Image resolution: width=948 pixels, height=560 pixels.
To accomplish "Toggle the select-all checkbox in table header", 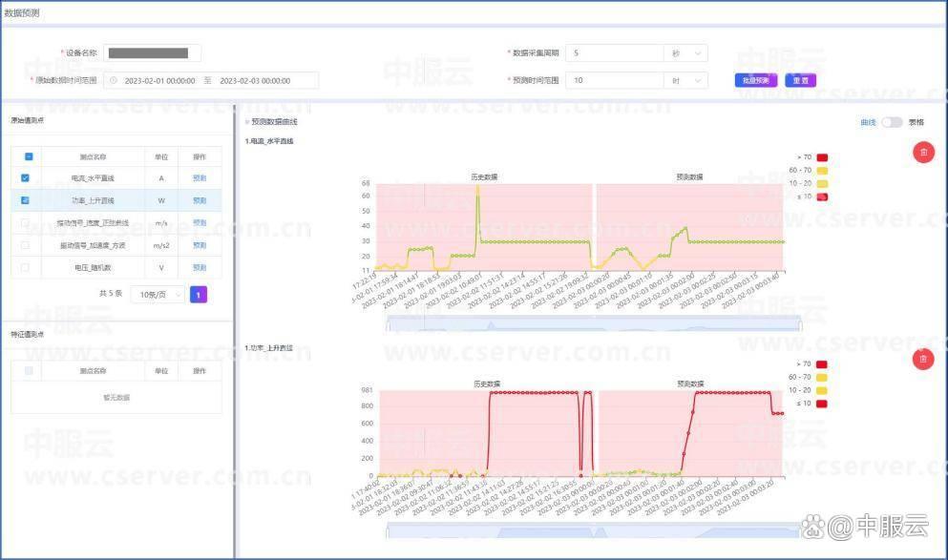I will point(29,156).
